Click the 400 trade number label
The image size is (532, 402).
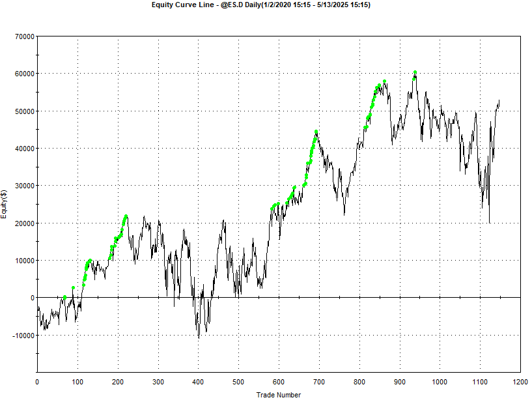[x=198, y=382]
